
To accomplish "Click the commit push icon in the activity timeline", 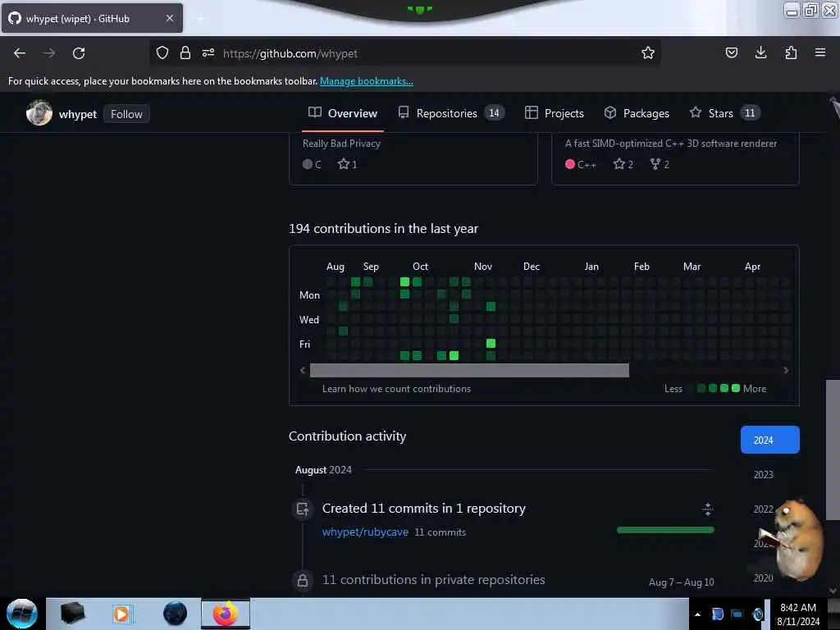I will pyautogui.click(x=302, y=509).
